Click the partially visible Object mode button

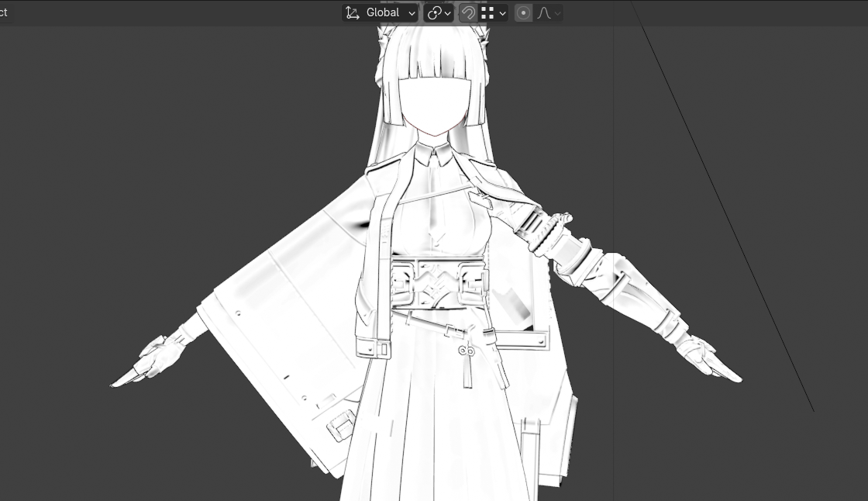(x=4, y=13)
